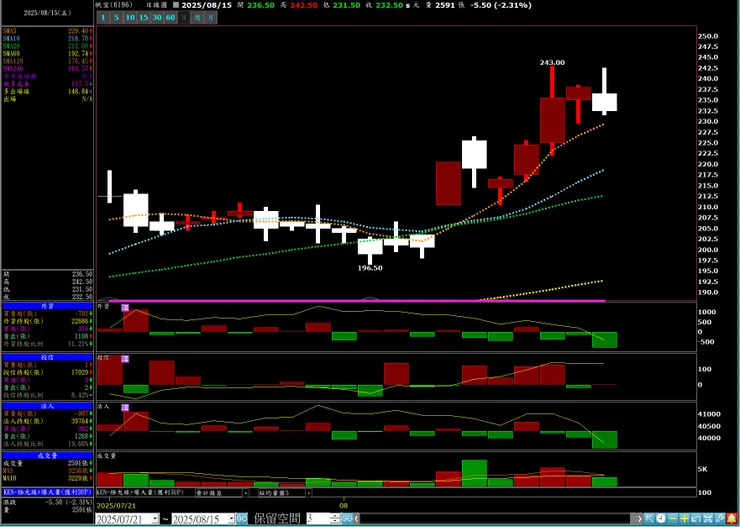Click the purple settings icon in the 投信 panel
The height and width of the screenshot is (527, 740).
(125, 359)
